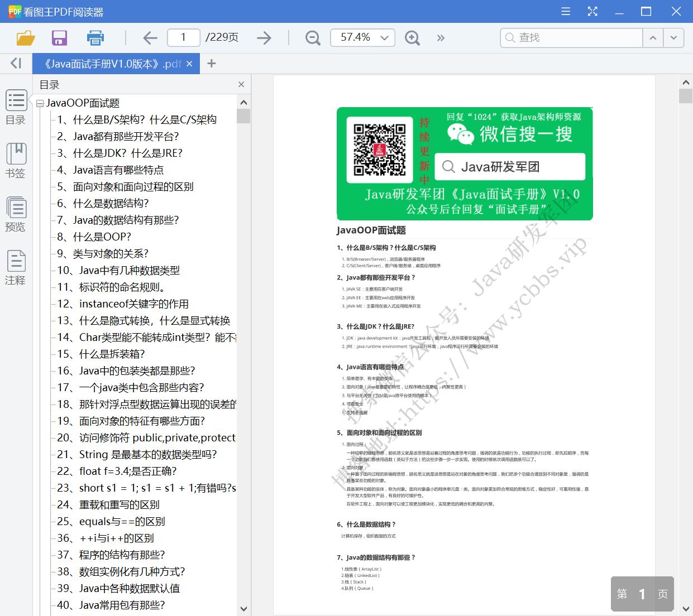Click the page number input field
The height and width of the screenshot is (616, 693).
(183, 37)
